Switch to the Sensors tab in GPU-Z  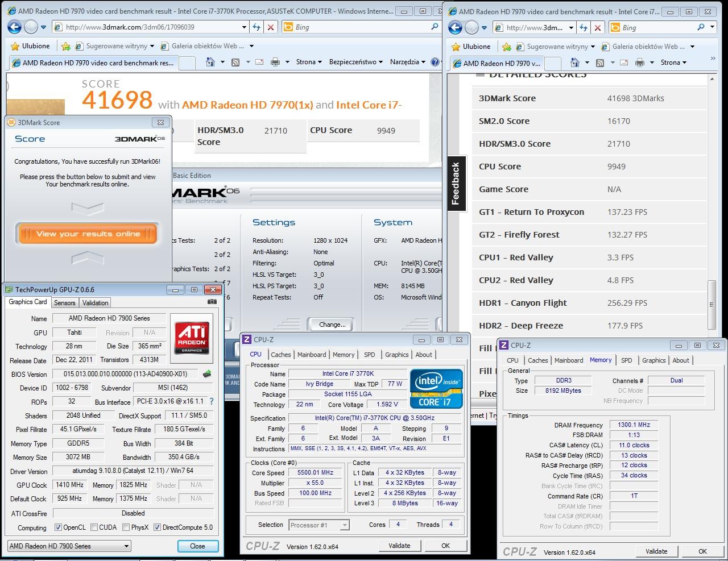[x=65, y=303]
